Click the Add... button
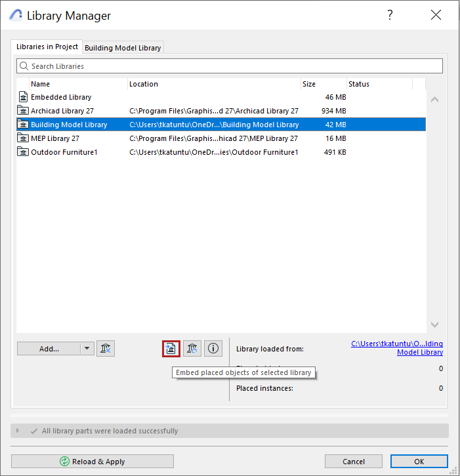 (x=49, y=349)
